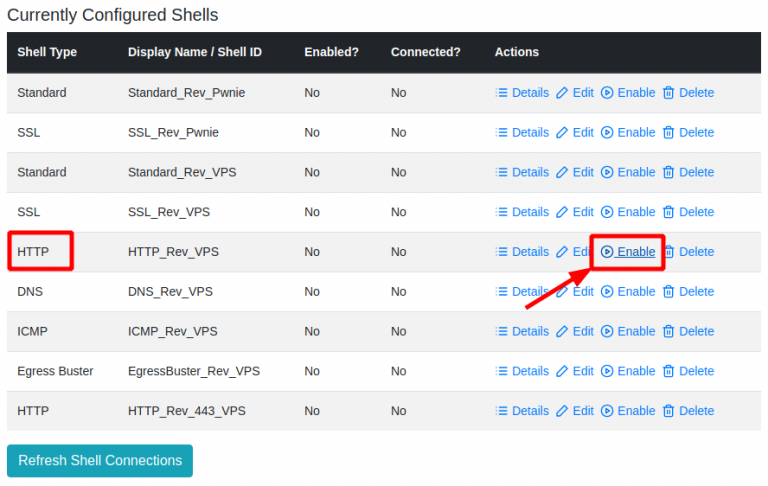Edit the Standard_Rev_VPS shell link
The image size is (768, 486).
583,172
